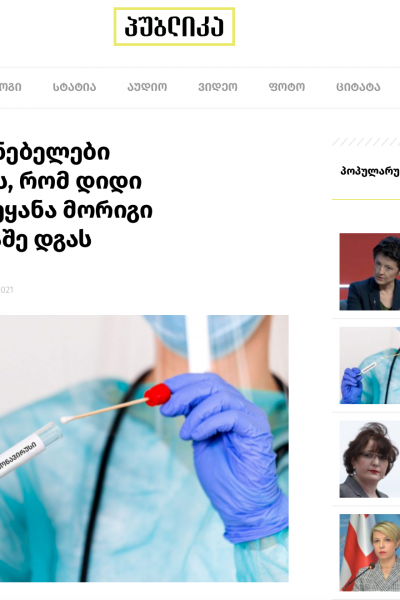Go to the ფოტო section
The width and height of the screenshot is (400, 600).
point(287,87)
